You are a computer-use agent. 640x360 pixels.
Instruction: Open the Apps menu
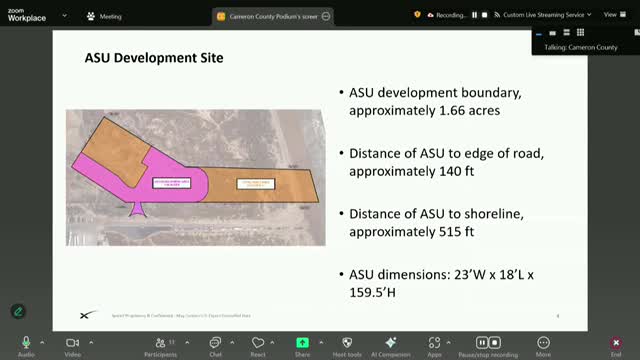click(434, 347)
